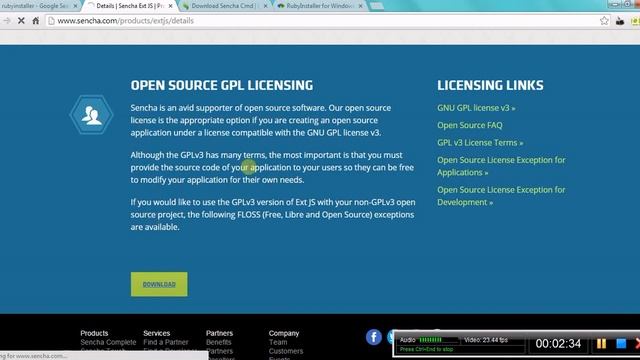Pause the screen recording
Viewport: 640px width, 360px height.
pyautogui.click(x=601, y=344)
